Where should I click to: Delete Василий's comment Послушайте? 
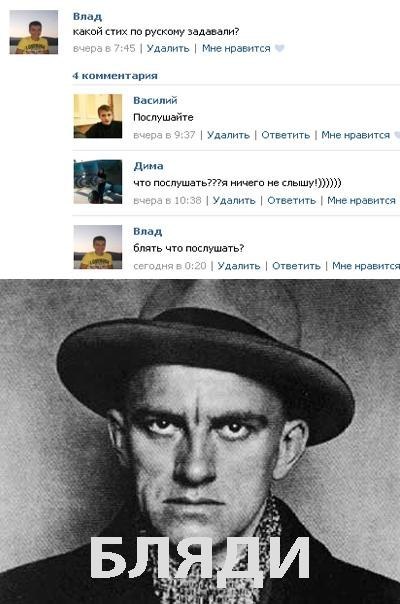tap(229, 135)
